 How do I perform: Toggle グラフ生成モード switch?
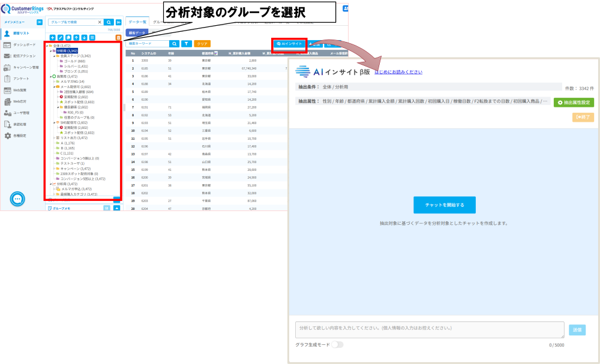pyautogui.click(x=337, y=345)
